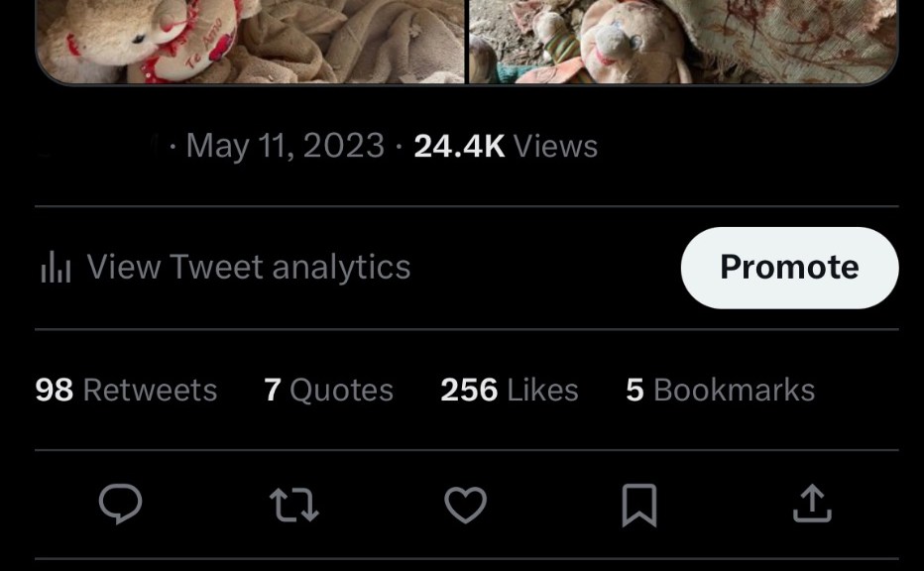Show the 98 Retweets list
The width and height of the screenshot is (924, 571).
coord(126,390)
